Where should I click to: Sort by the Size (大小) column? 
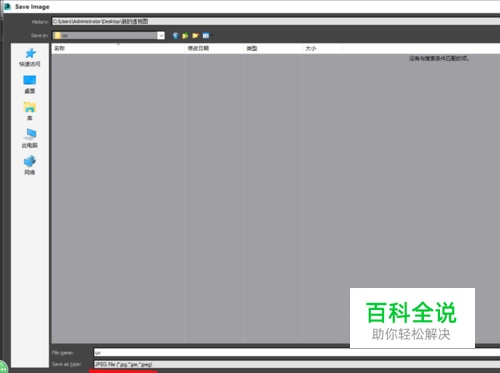(322, 49)
